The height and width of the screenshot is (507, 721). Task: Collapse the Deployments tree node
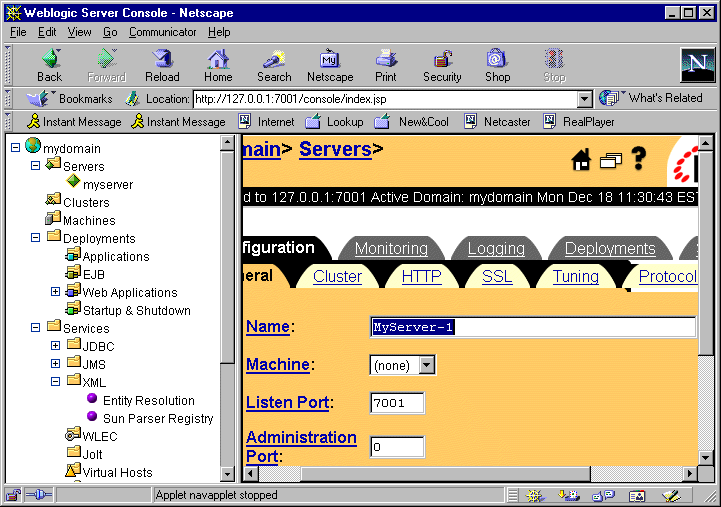tap(35, 238)
